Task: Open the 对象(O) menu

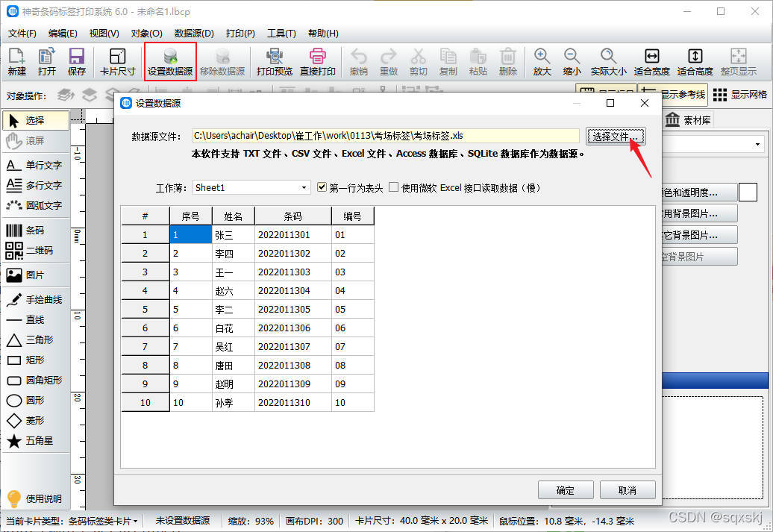Action: [x=146, y=34]
